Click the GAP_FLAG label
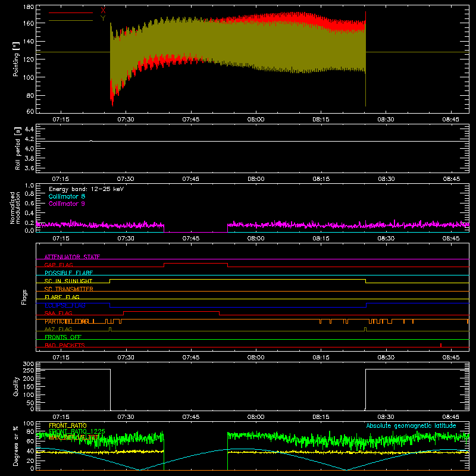 [58, 265]
